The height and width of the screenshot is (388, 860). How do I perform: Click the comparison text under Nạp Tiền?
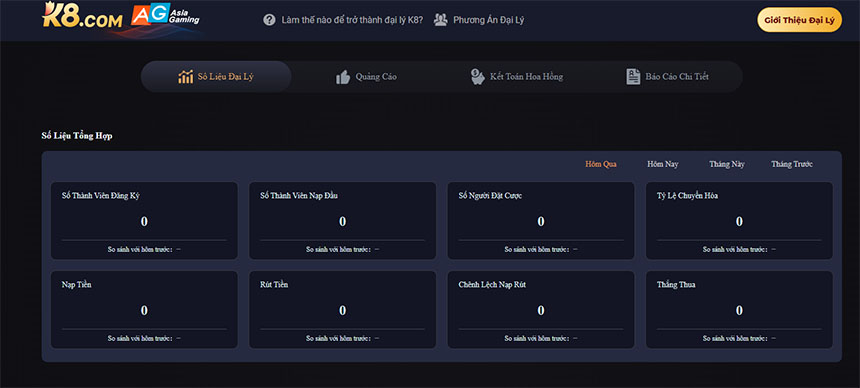pos(144,338)
